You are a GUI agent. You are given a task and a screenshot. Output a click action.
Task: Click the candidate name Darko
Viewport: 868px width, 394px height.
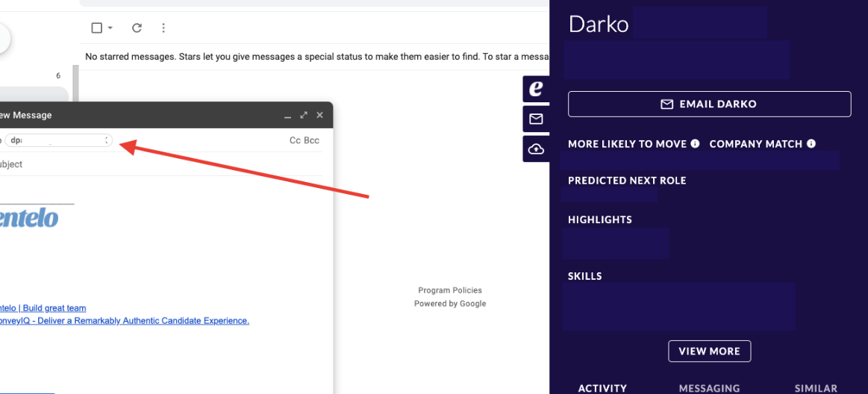(x=599, y=24)
